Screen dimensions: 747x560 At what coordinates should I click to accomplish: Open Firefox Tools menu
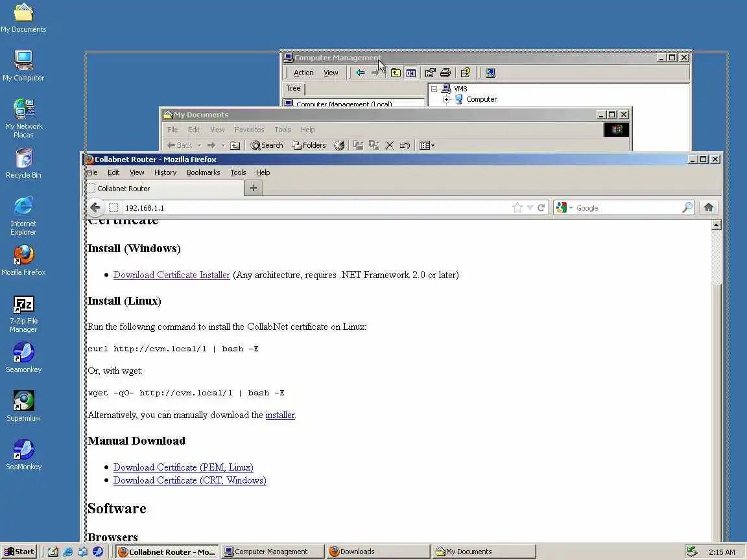(x=238, y=172)
